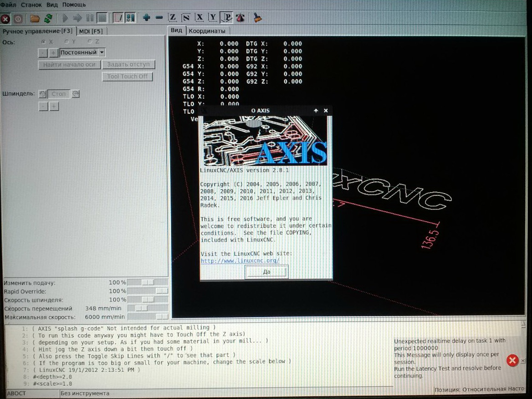Clear live plot with broom icon
This screenshot has width=532, height=399.
tap(257, 17)
